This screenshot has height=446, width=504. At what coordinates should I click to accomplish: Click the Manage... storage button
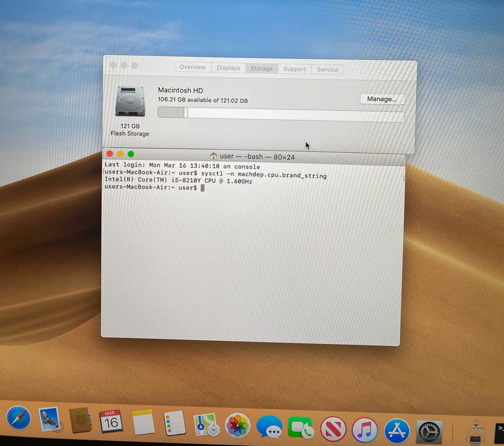point(382,99)
